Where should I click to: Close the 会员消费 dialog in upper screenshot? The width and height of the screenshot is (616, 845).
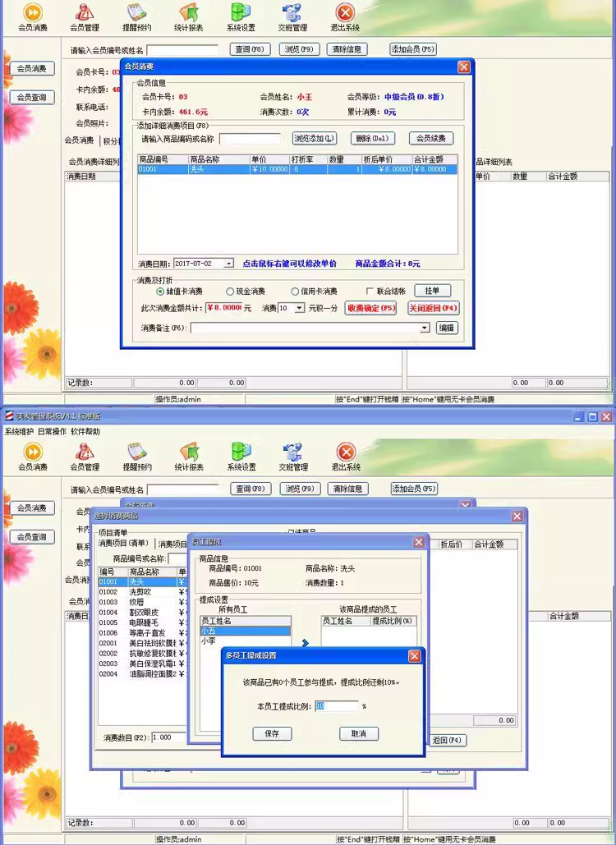[463, 67]
